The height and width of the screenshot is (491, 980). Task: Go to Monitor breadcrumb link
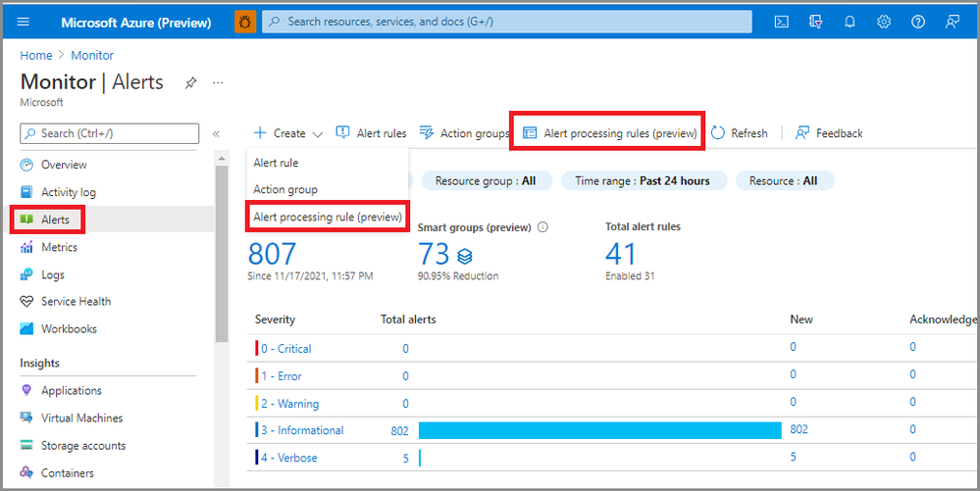[92, 55]
